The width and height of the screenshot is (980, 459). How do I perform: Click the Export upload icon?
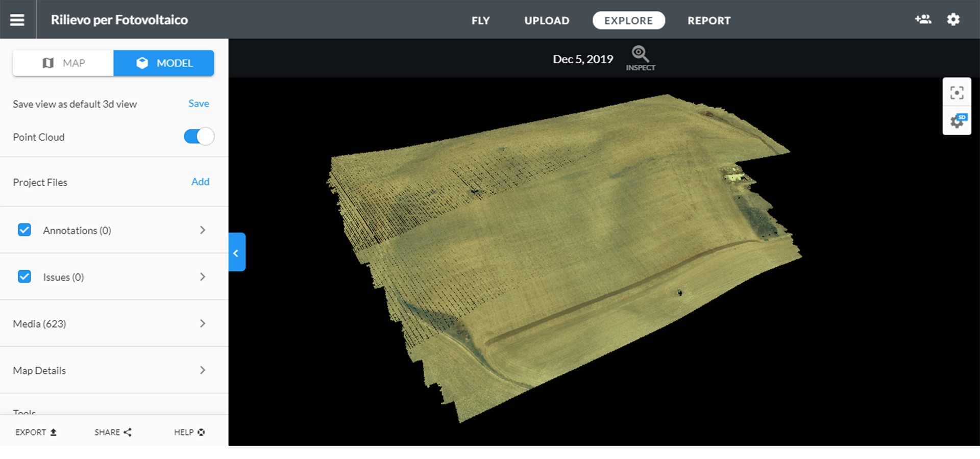click(x=53, y=432)
